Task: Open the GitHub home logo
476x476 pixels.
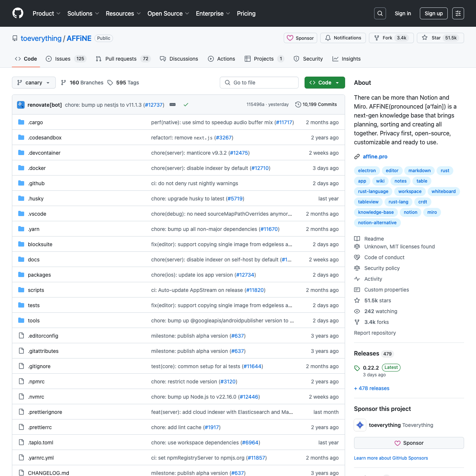Action: click(x=18, y=13)
